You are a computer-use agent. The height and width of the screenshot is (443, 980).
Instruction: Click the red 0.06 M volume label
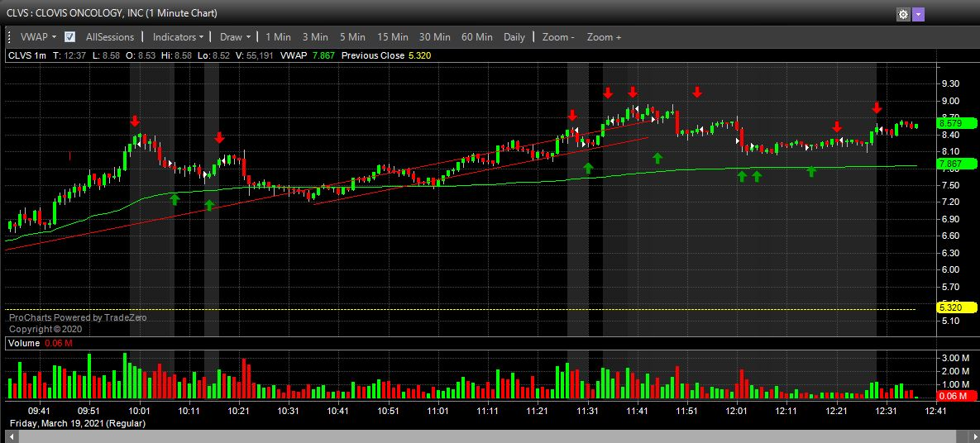957,396
